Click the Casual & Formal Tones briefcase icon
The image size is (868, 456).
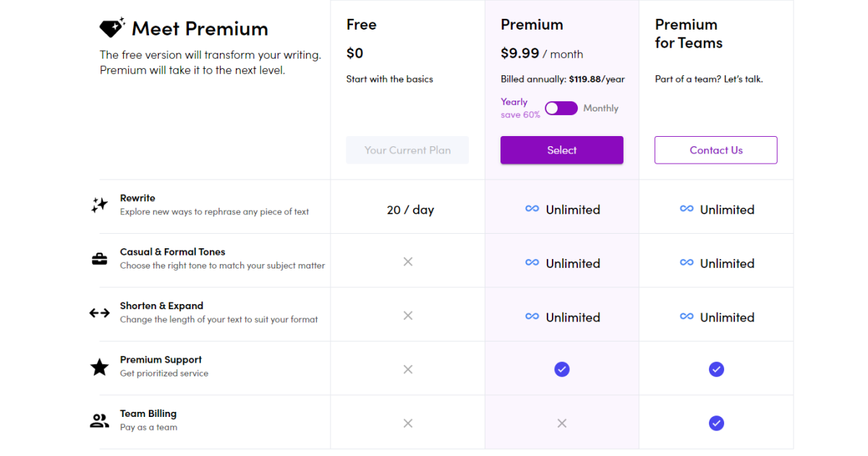coord(99,258)
